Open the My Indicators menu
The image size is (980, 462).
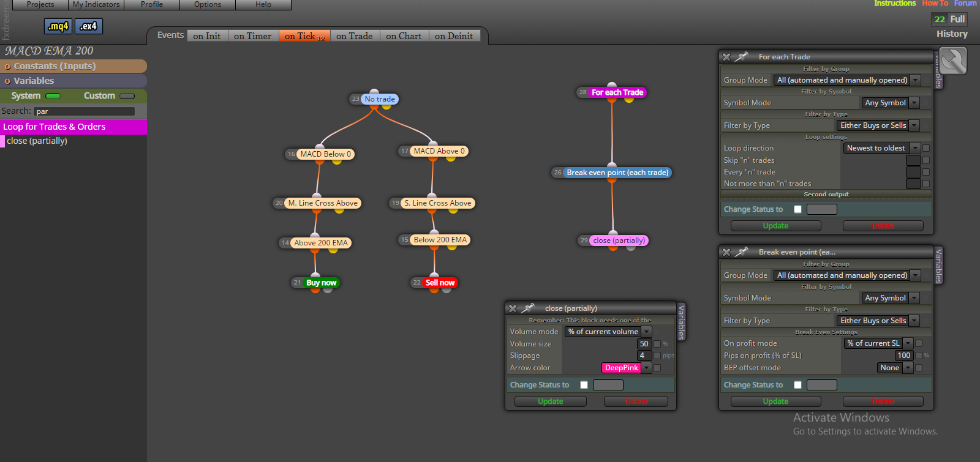[x=96, y=4]
